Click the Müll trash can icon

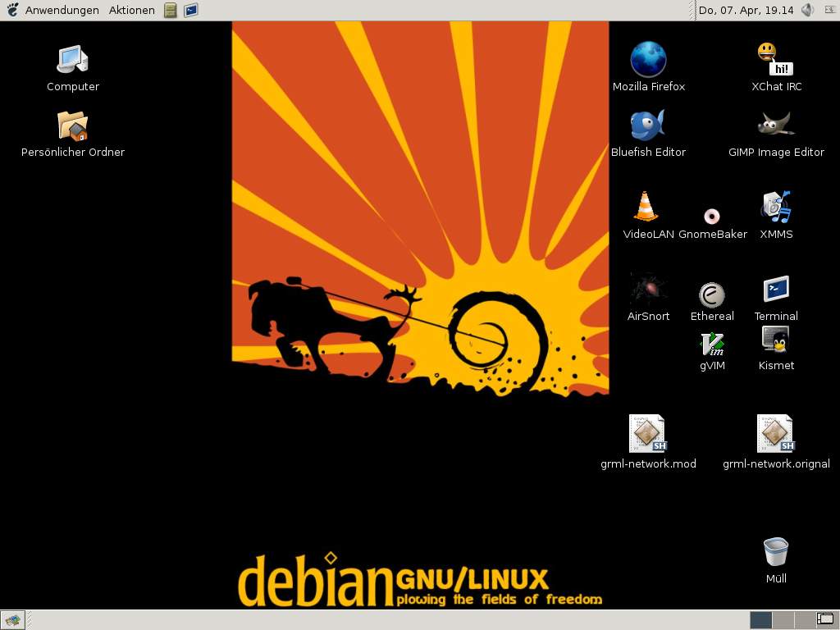point(776,552)
